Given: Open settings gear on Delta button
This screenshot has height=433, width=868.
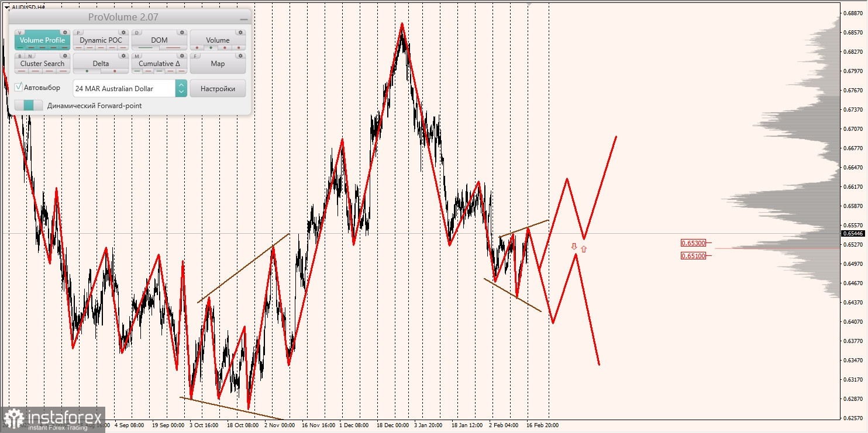Looking at the screenshot, I should click(123, 56).
